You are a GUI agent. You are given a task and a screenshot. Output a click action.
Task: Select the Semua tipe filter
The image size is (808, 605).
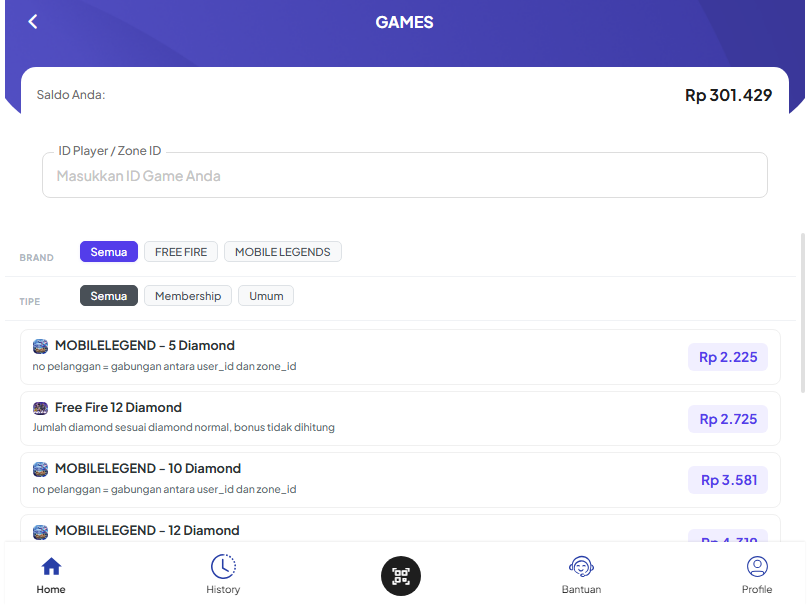pyautogui.click(x=109, y=296)
